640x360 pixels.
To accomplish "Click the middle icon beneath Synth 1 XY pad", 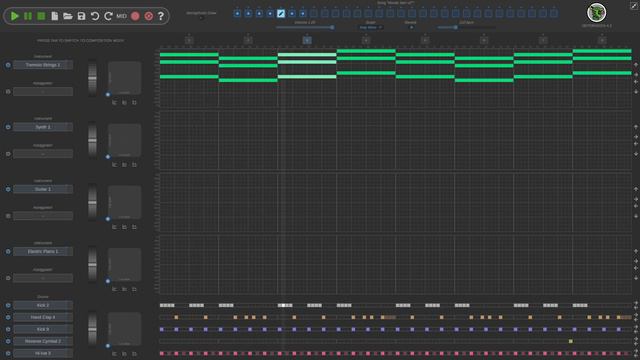I will 124,165.
